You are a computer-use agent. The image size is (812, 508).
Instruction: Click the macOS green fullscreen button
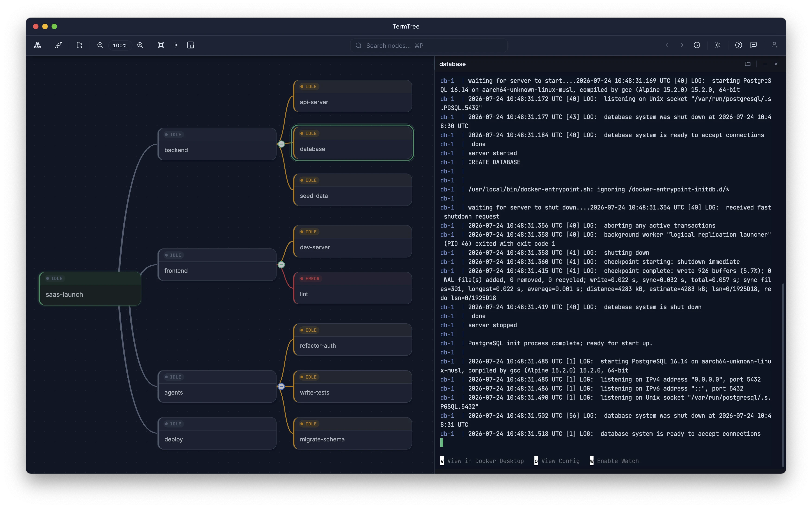pos(55,26)
